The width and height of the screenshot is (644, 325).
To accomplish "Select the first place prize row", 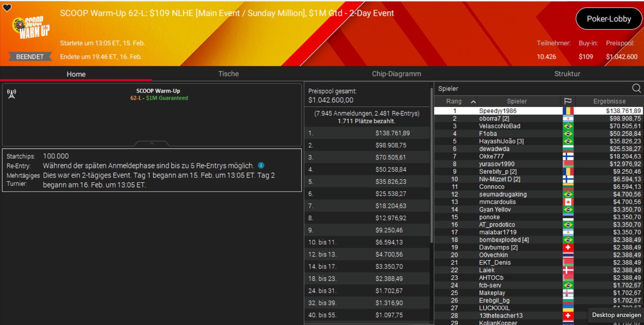I will (x=366, y=133).
